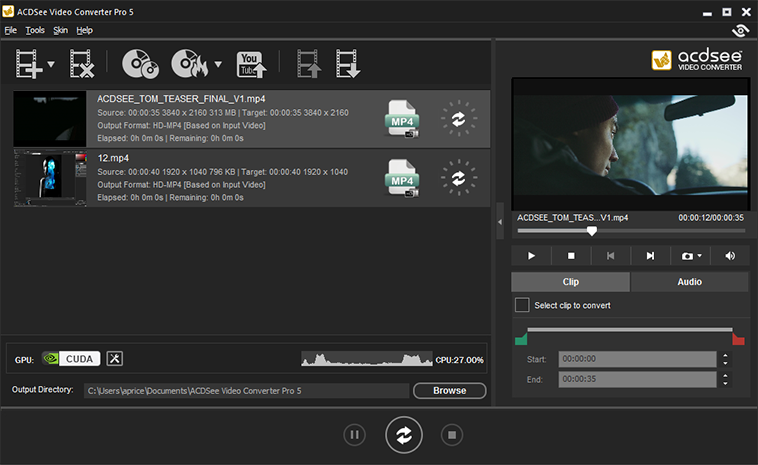Viewport: 758px width, 465px height.
Task: Click the move item down icon
Action: [348, 65]
